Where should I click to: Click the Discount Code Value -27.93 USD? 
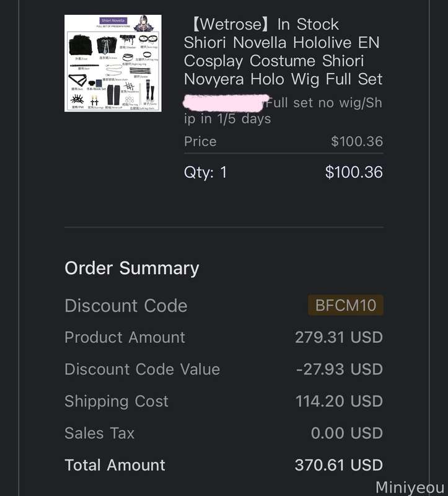pos(339,369)
